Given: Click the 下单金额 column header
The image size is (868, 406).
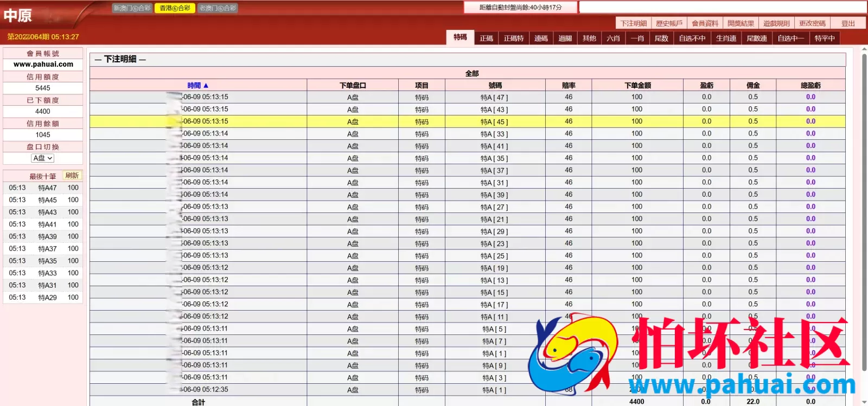Looking at the screenshot, I should tap(637, 86).
